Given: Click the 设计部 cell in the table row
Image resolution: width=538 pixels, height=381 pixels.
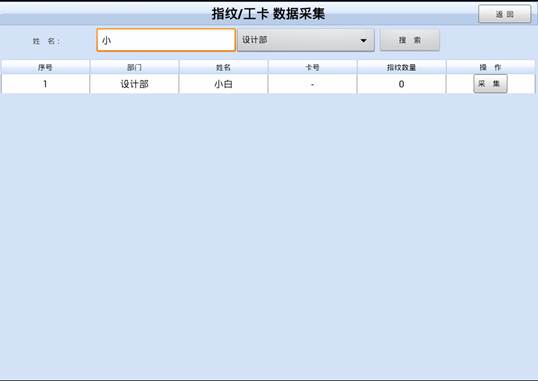Looking at the screenshot, I should click(134, 84).
